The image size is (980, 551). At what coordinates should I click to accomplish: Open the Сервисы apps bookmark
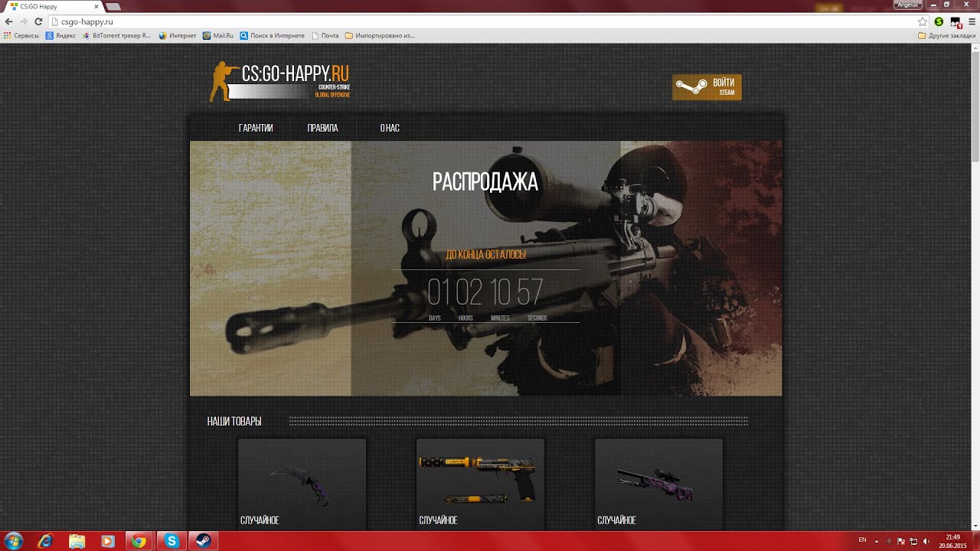tap(21, 35)
